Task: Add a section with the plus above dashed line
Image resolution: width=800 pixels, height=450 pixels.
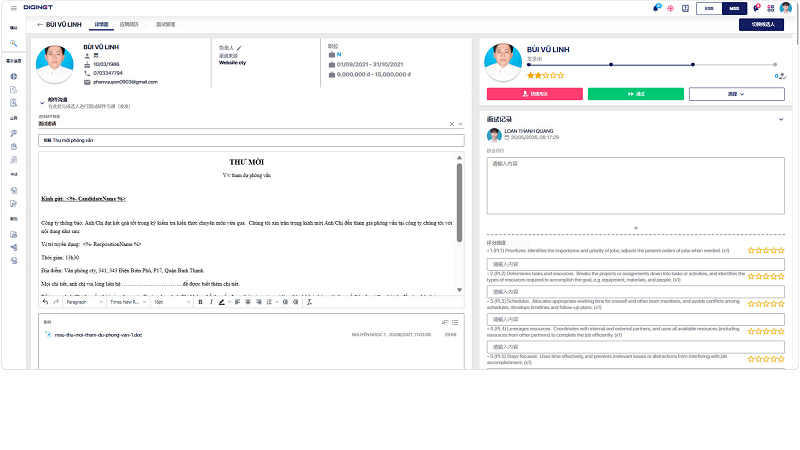Action: click(636, 228)
